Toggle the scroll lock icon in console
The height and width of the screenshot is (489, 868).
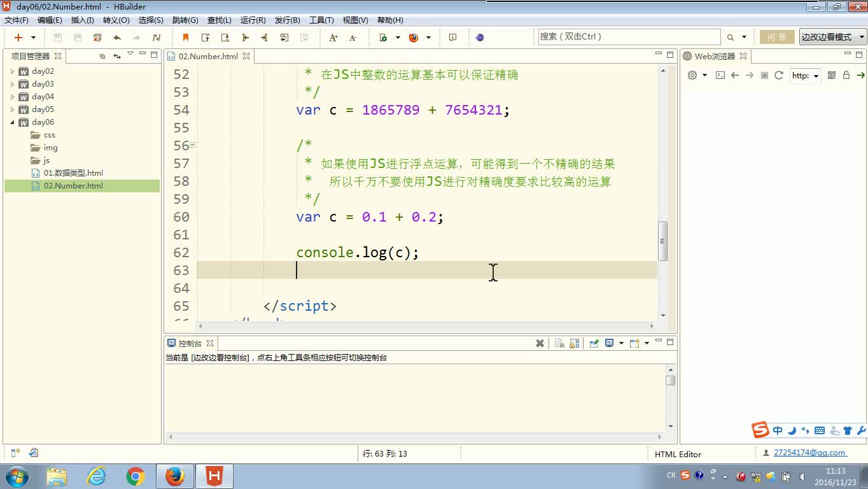tap(574, 343)
